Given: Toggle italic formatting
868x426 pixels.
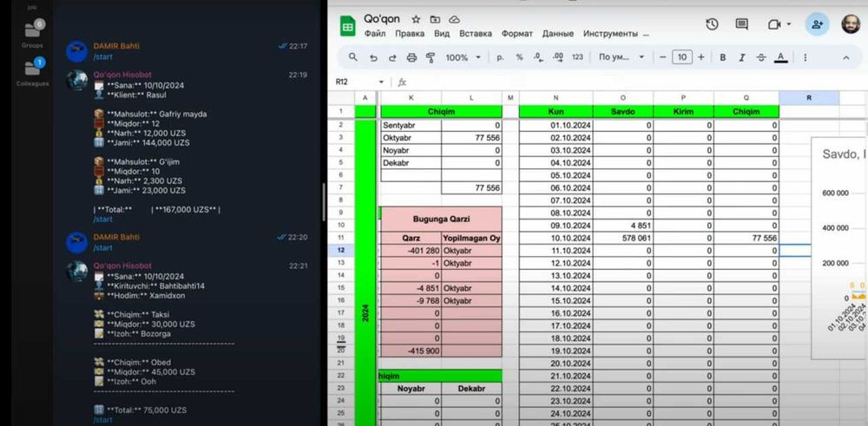Looking at the screenshot, I should pos(742,57).
